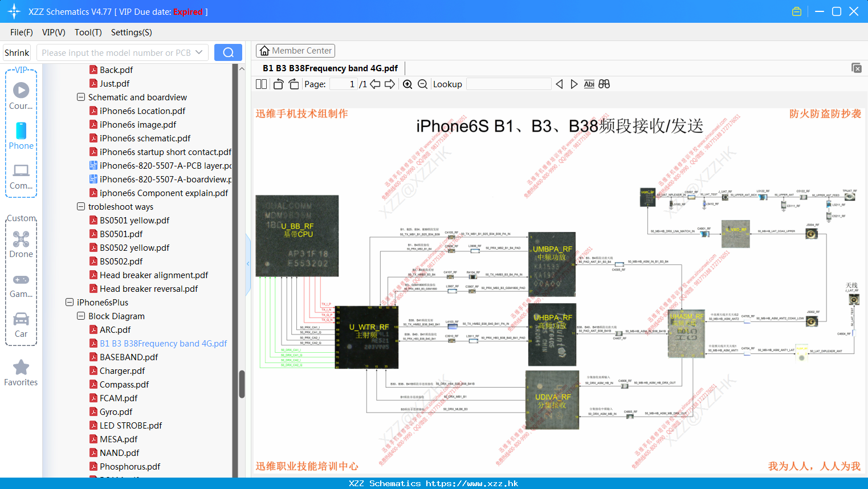Open model number dropdown arrow
This screenshot has width=868, height=489.
[199, 52]
